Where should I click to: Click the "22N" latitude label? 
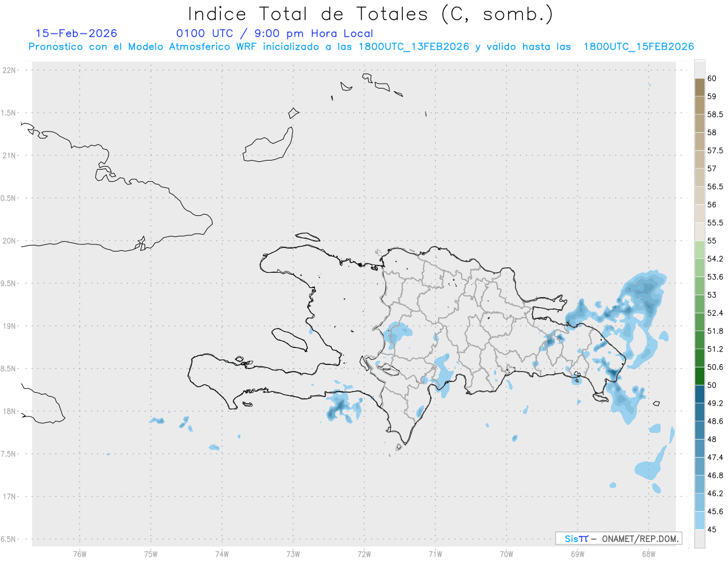pyautogui.click(x=10, y=70)
